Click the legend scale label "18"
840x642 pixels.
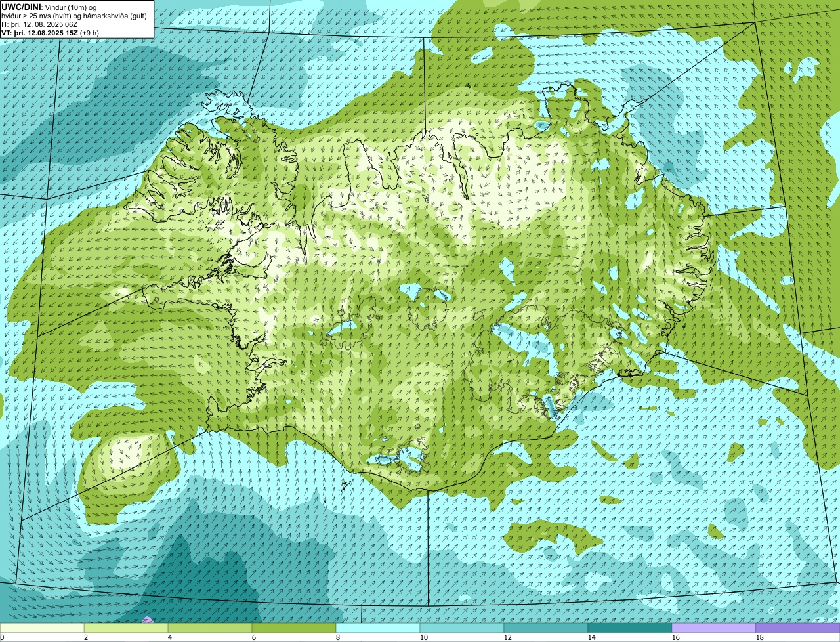[x=760, y=637]
